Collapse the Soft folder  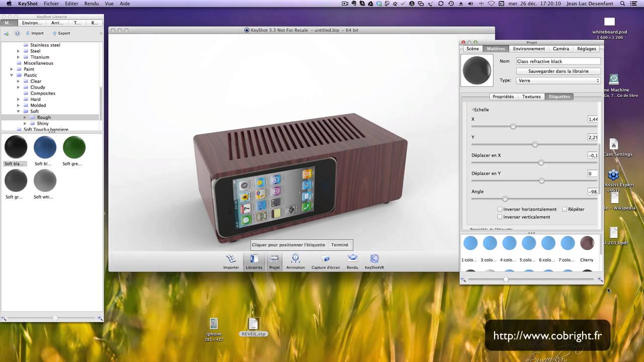point(19,112)
